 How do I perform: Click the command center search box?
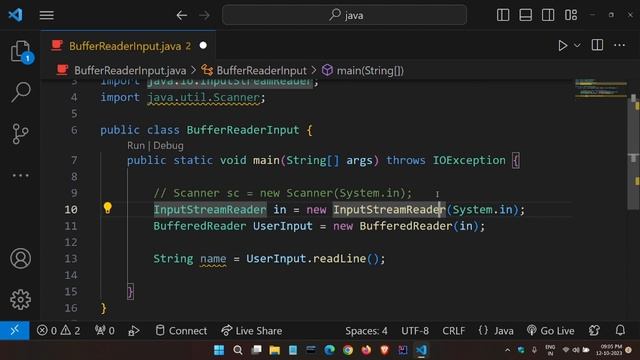point(344,15)
